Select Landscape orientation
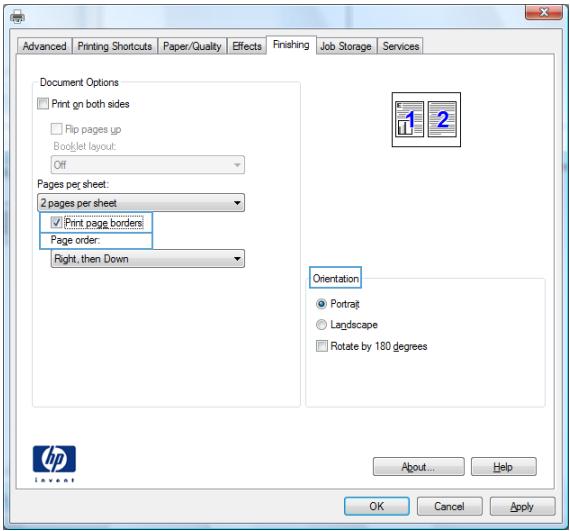 pos(321,324)
